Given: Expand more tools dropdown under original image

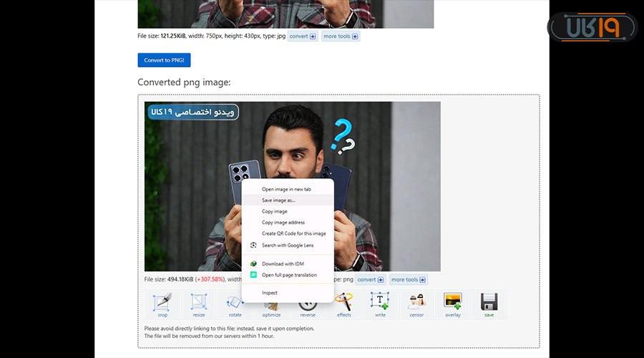Looking at the screenshot, I should click(x=341, y=36).
